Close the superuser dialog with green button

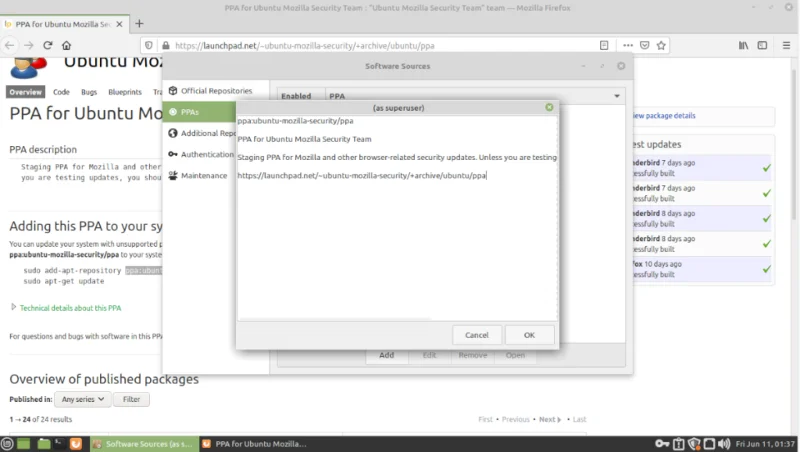click(x=549, y=107)
